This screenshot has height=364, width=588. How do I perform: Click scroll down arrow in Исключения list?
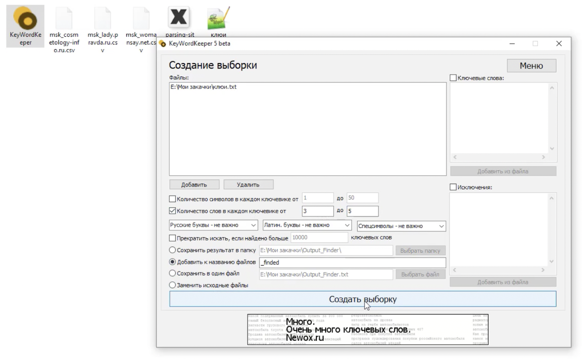(x=551, y=262)
